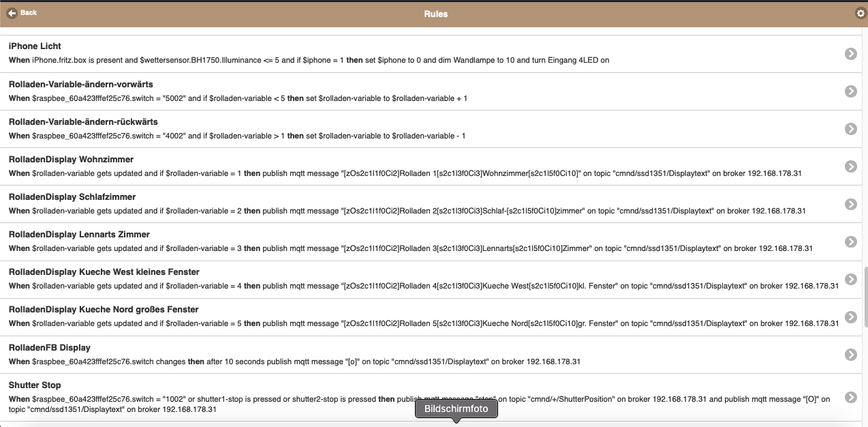Open chevron for RolladenFB Display rule

pos(850,354)
